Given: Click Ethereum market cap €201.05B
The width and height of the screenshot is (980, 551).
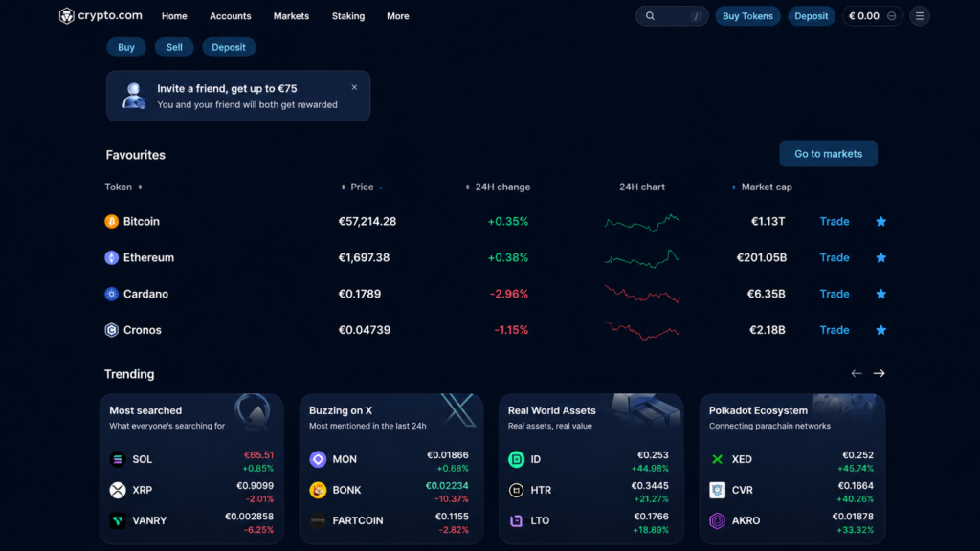Looking at the screenshot, I should coord(761,257).
